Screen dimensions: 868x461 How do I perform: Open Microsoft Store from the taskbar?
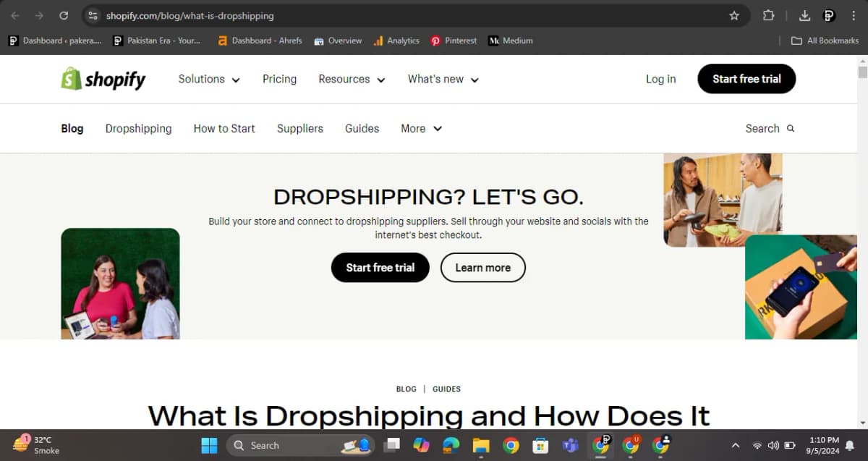point(540,445)
